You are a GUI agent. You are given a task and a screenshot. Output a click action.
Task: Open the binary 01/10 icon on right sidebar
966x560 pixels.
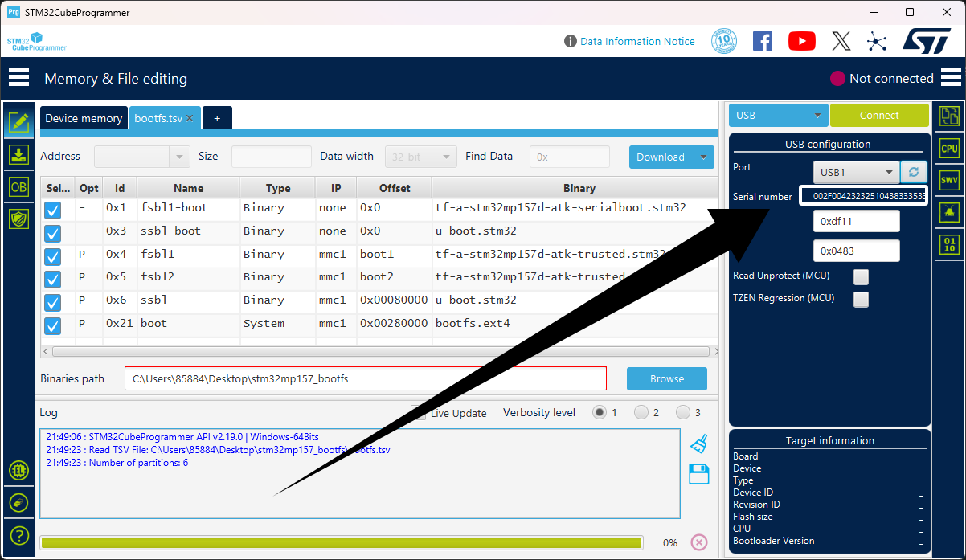[x=949, y=245]
